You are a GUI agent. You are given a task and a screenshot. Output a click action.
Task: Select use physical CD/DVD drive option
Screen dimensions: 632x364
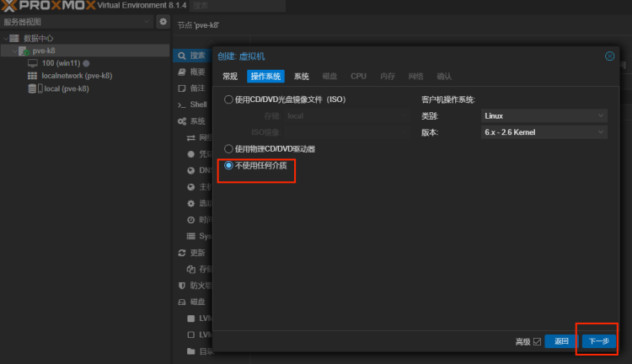point(228,149)
